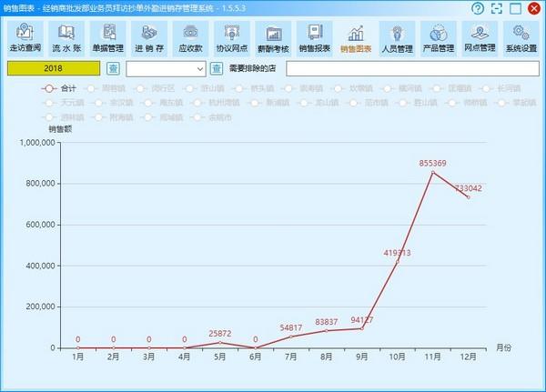Click the query button next to year 2018
Screen dimensions: 546x392
(x=113, y=68)
